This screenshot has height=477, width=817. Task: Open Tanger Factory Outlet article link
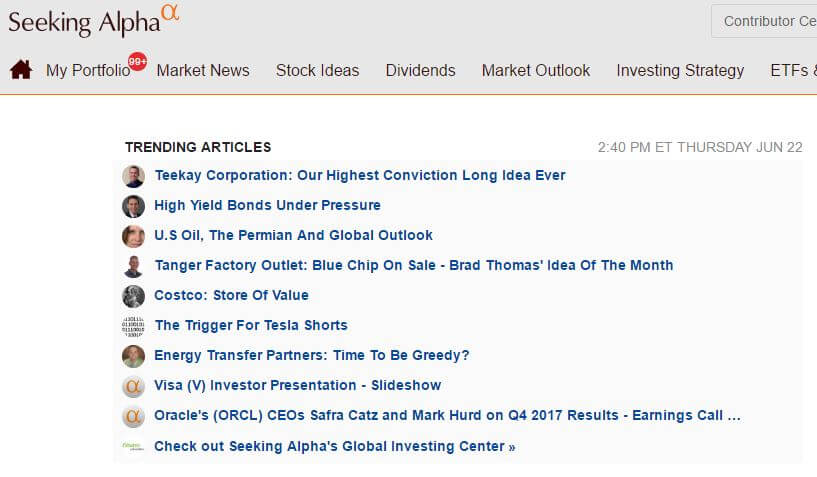(414, 265)
